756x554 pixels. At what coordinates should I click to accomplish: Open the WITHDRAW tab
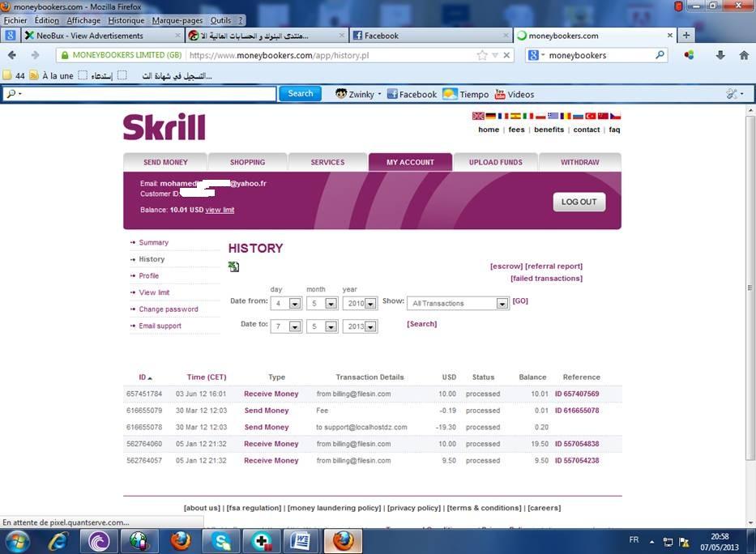coord(579,162)
